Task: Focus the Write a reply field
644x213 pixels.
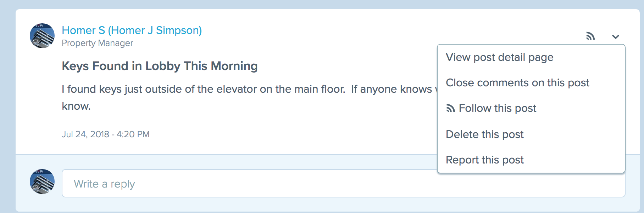Action: coord(248,183)
